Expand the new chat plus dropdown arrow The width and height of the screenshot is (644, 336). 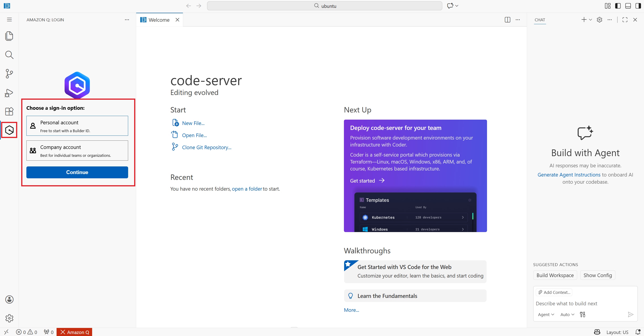click(591, 20)
